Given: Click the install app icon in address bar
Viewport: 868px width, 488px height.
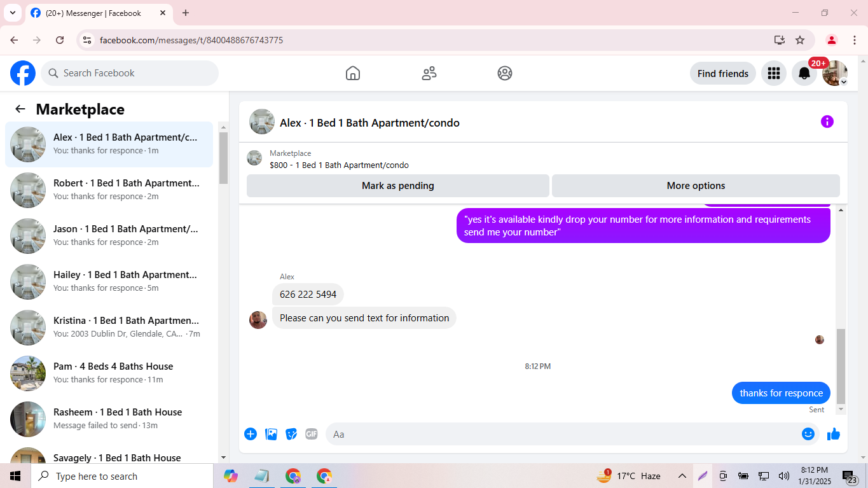Looking at the screenshot, I should (x=780, y=40).
